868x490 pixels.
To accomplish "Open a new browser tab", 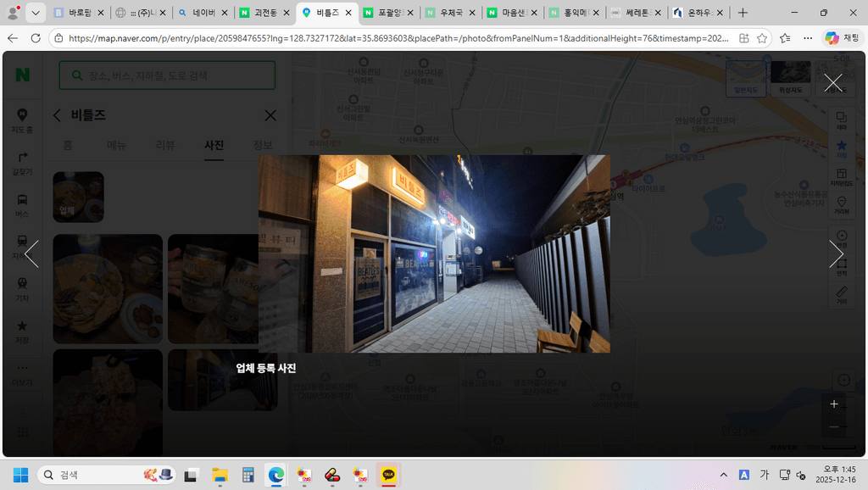I will click(x=743, y=12).
